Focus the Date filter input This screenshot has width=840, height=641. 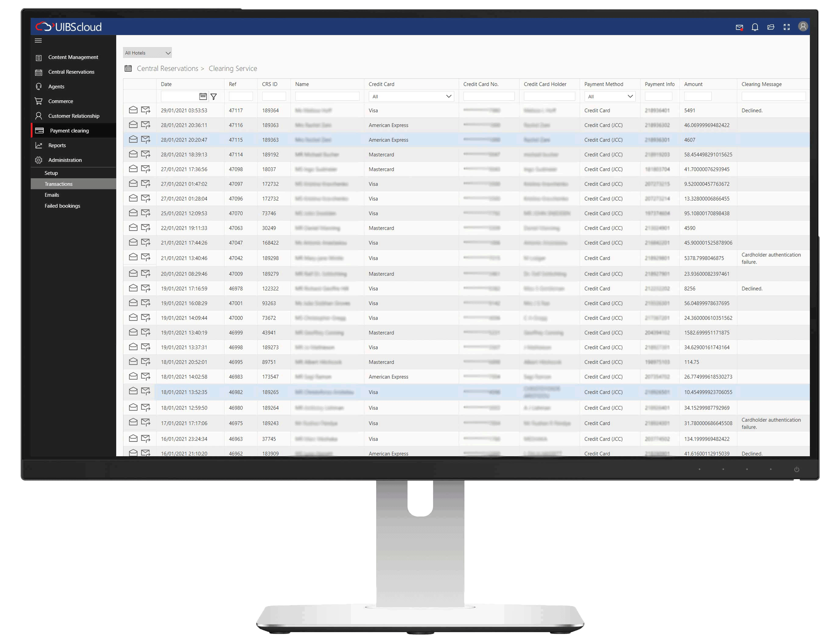[179, 96]
